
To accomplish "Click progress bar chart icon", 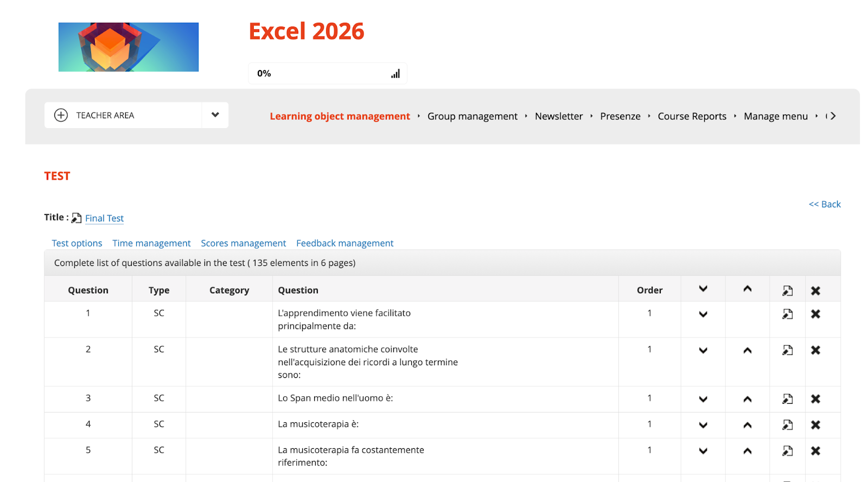I will pos(395,74).
